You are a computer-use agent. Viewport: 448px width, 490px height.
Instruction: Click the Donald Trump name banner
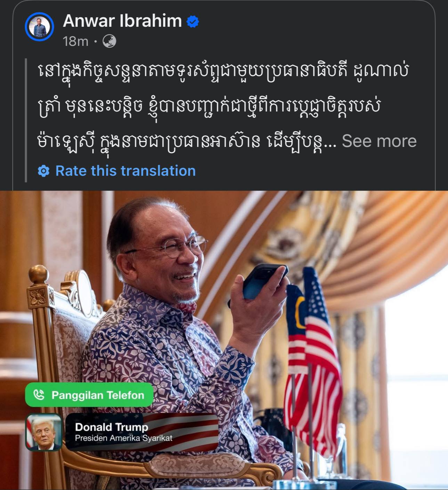pyautogui.click(x=142, y=432)
